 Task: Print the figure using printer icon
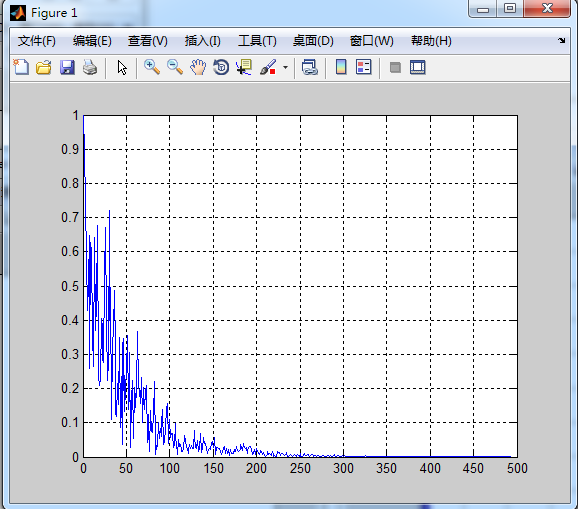pos(90,68)
